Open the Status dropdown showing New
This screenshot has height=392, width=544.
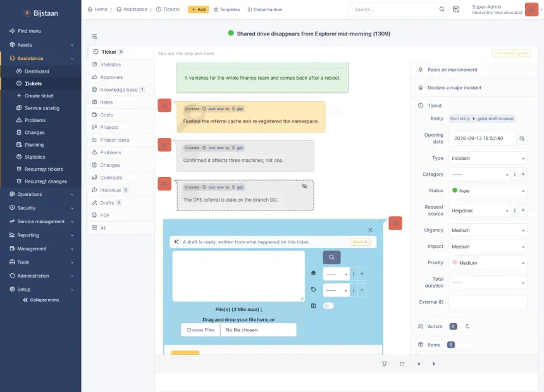(x=488, y=191)
